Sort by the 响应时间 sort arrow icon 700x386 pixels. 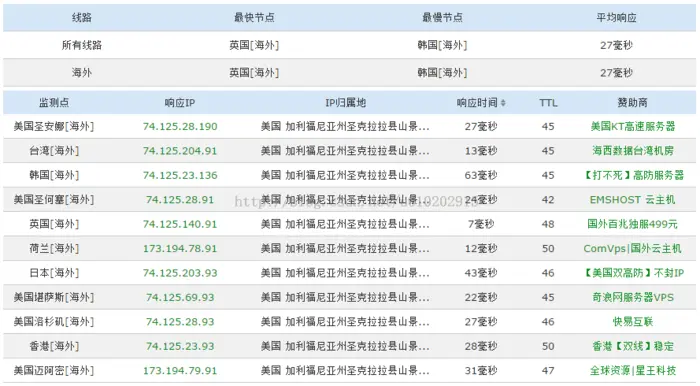(x=503, y=103)
